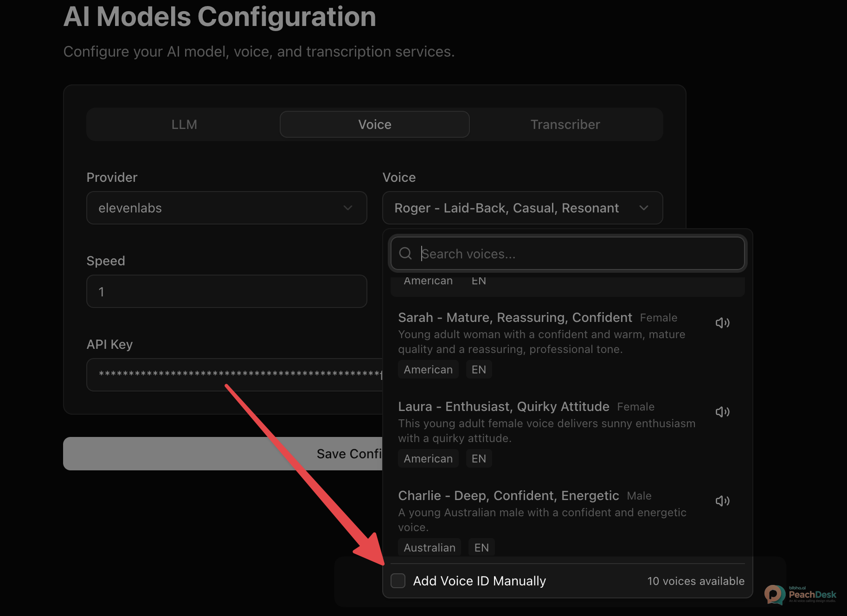Screen dimensions: 847x616
Task: Switch to the LLM tab
Action: tap(184, 124)
